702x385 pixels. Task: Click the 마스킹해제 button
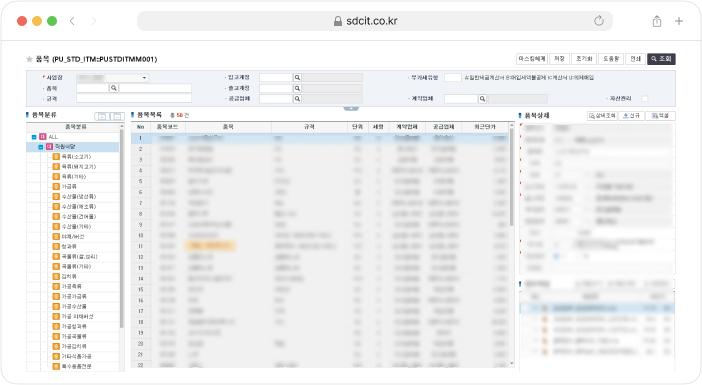coord(532,59)
